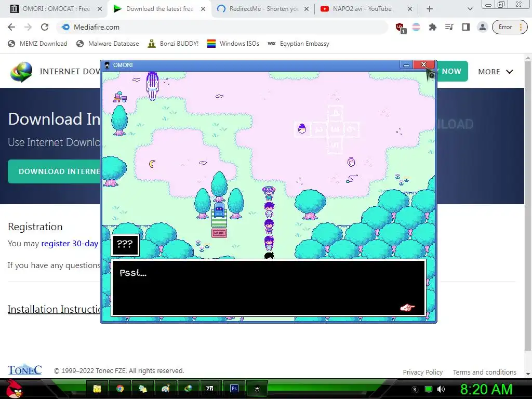Open the Terms and conditions link
532x399 pixels.
[x=485, y=372]
